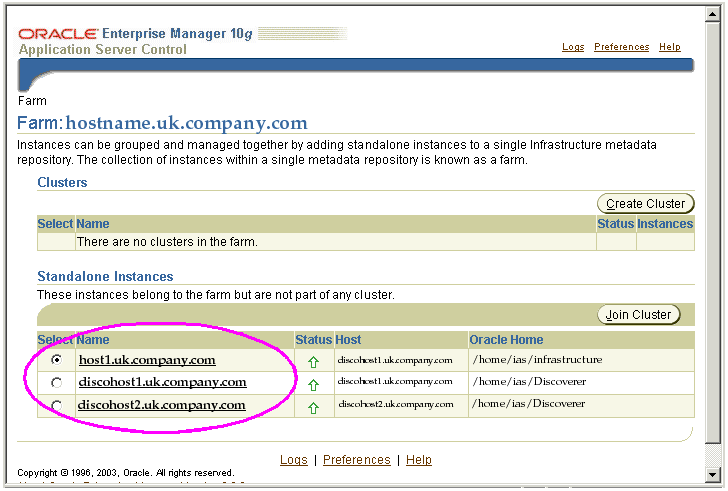Select the host1.uk.company.com radio button
Screen dimensions: 728x491
pos(57,360)
